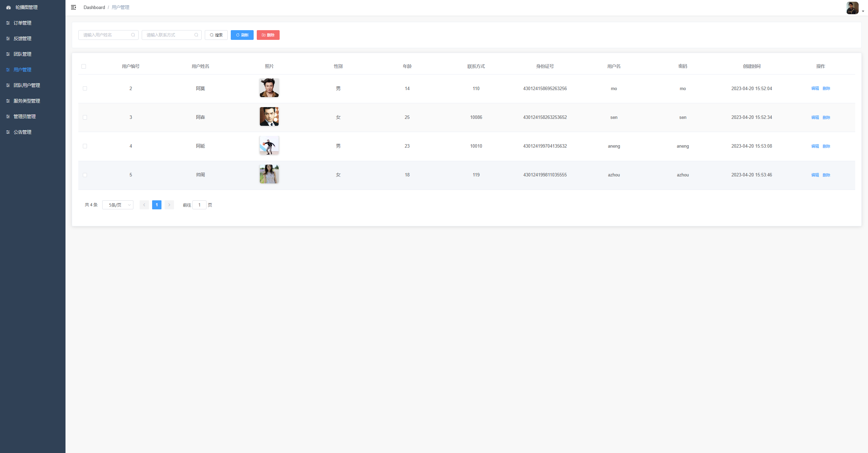Click the red 删除 batch delete button

(268, 35)
